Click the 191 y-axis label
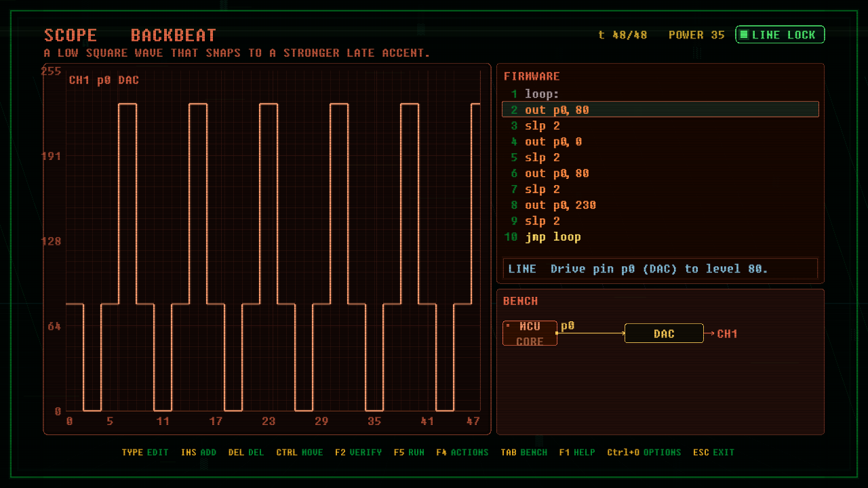The image size is (868, 488). coord(52,156)
